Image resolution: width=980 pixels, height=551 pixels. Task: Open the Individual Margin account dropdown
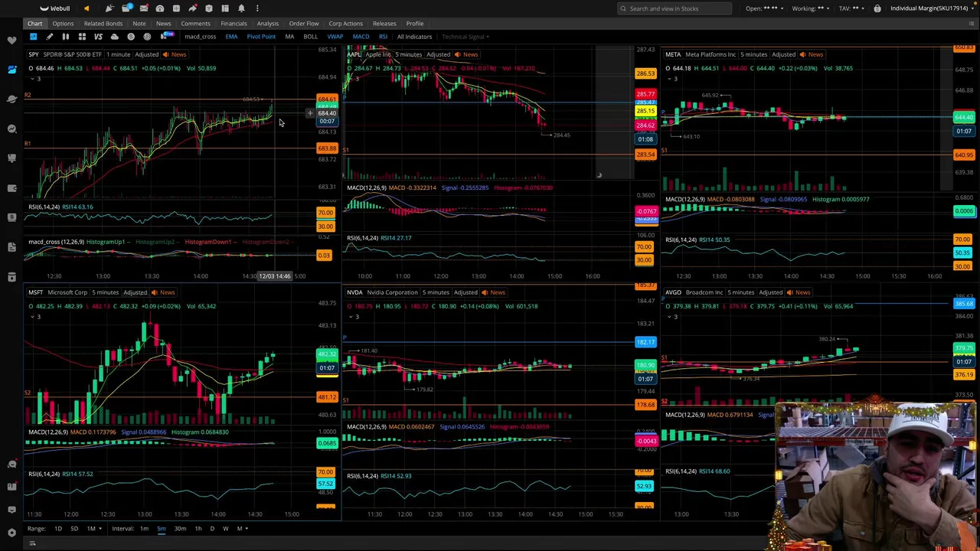(x=933, y=8)
